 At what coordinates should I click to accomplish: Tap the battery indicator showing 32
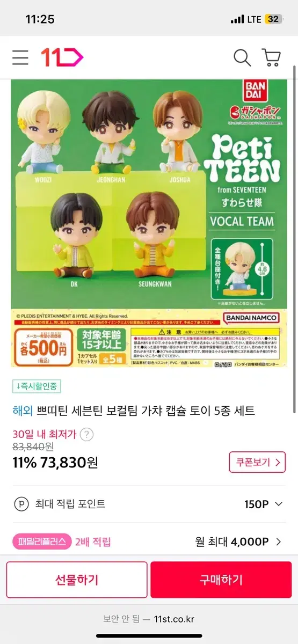tap(274, 19)
